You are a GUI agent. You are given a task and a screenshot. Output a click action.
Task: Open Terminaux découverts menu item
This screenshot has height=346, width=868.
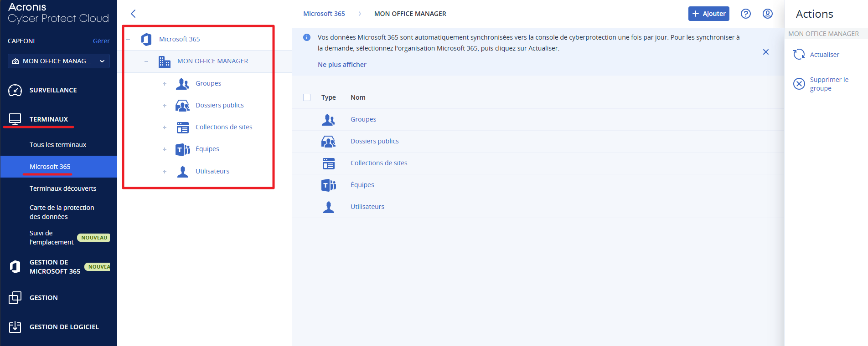coord(63,188)
